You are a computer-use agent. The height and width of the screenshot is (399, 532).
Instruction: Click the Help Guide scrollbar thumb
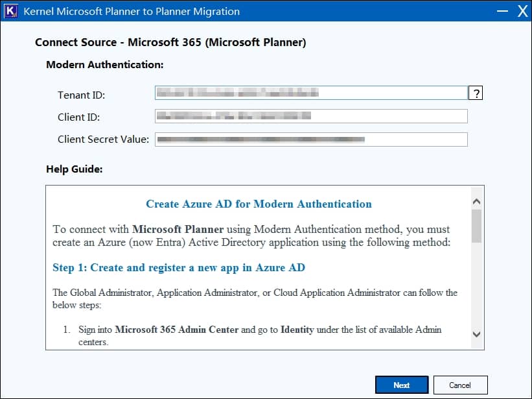click(477, 226)
